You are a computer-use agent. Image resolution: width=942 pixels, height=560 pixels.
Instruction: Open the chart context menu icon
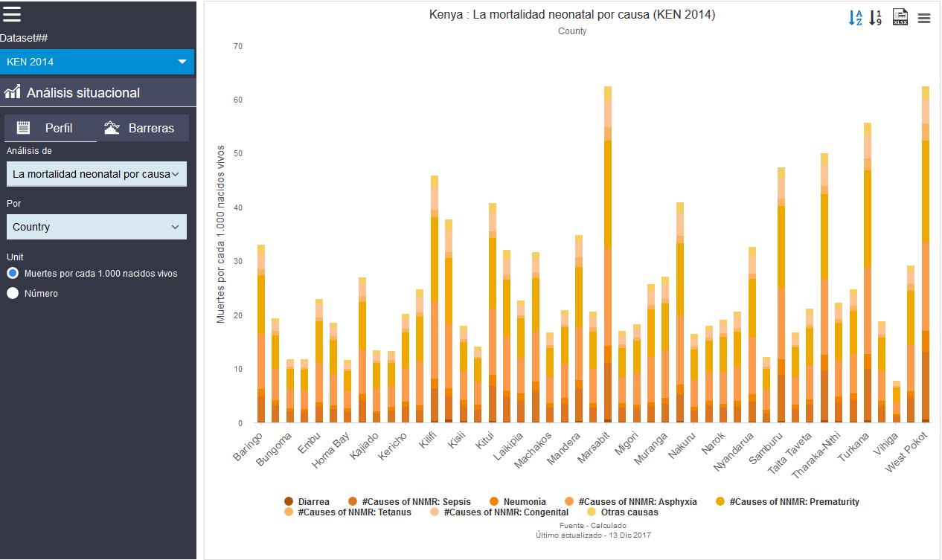click(924, 19)
